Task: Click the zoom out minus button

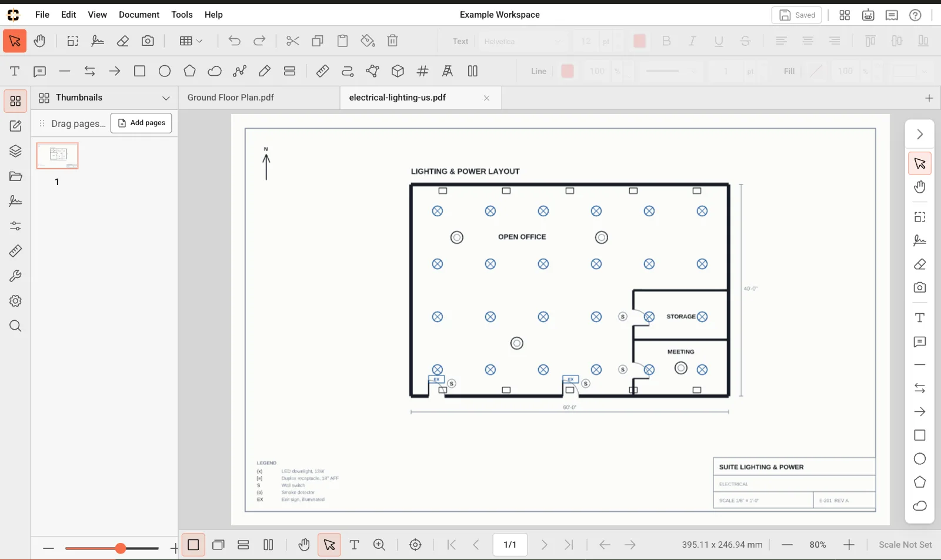Action: click(787, 545)
